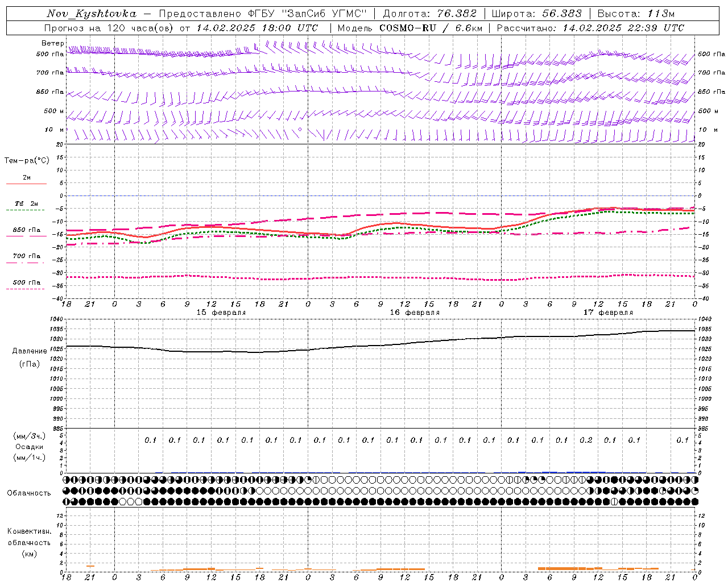728x582 pixels.
Task: Click the (гПа) unit label under Давление
Action: [30, 364]
